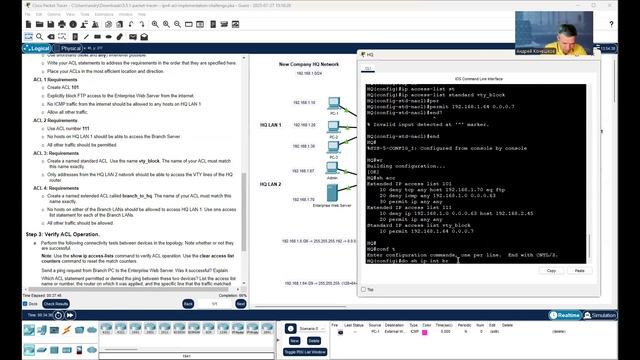Click the Open file folder icon
Viewport: 640px width, 360px height.
pyautogui.click(x=39, y=24)
